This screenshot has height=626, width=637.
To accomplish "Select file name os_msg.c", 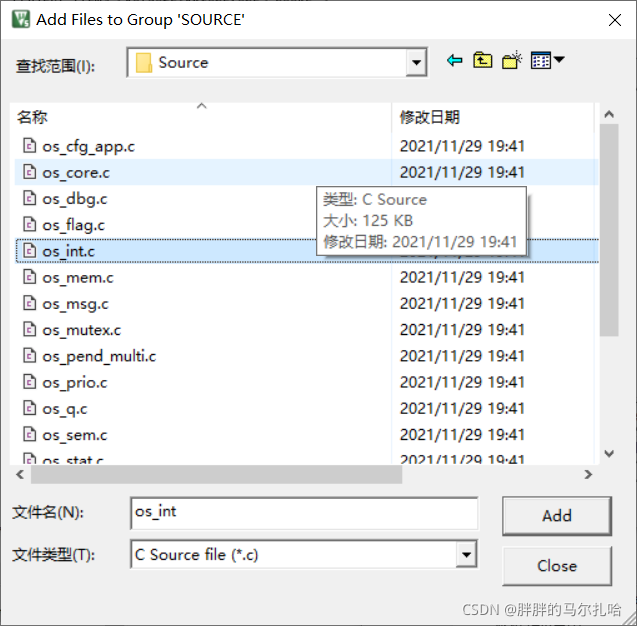I will [x=76, y=304].
